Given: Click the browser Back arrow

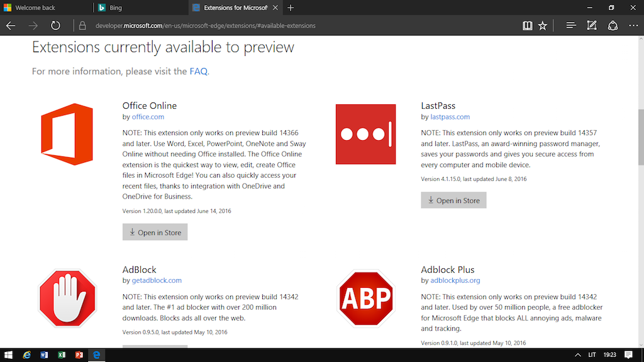Looking at the screenshot, I should pos(11,26).
